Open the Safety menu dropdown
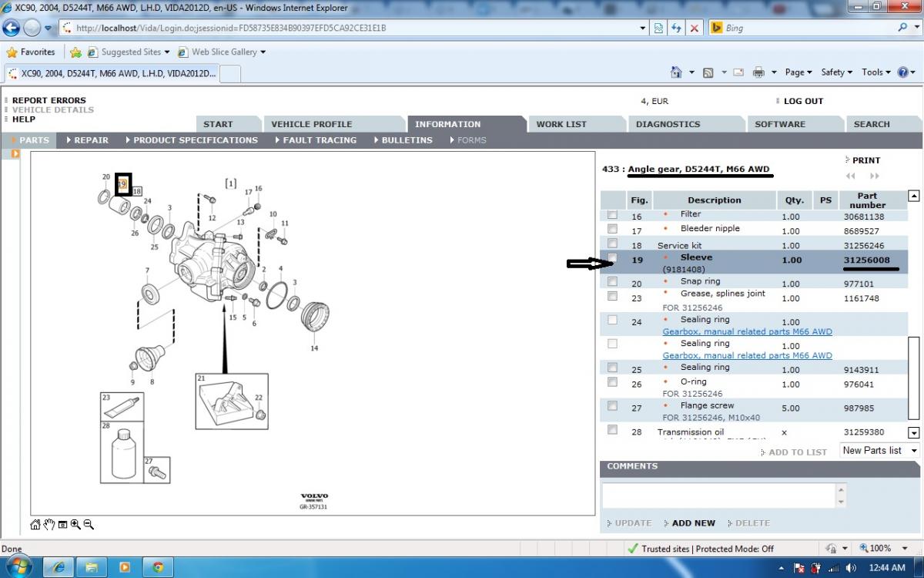Image resolution: width=924 pixels, height=578 pixels. tap(837, 72)
